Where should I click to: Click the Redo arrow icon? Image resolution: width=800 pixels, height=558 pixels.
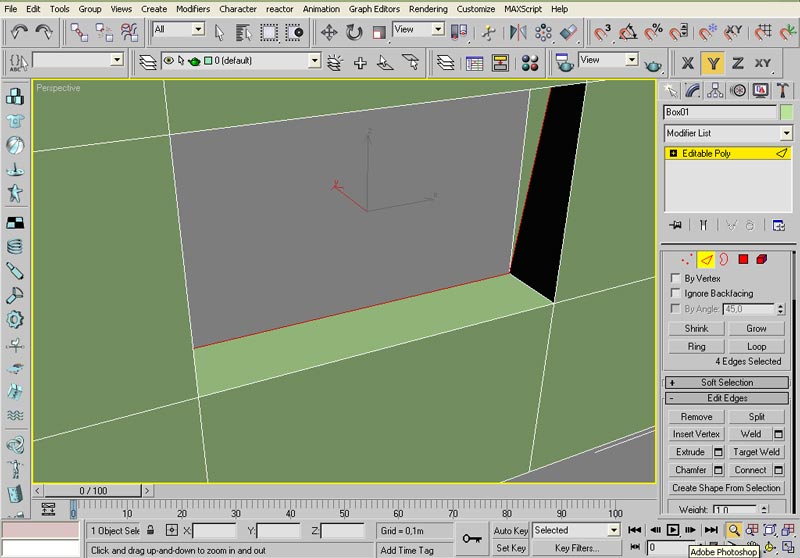pos(44,33)
